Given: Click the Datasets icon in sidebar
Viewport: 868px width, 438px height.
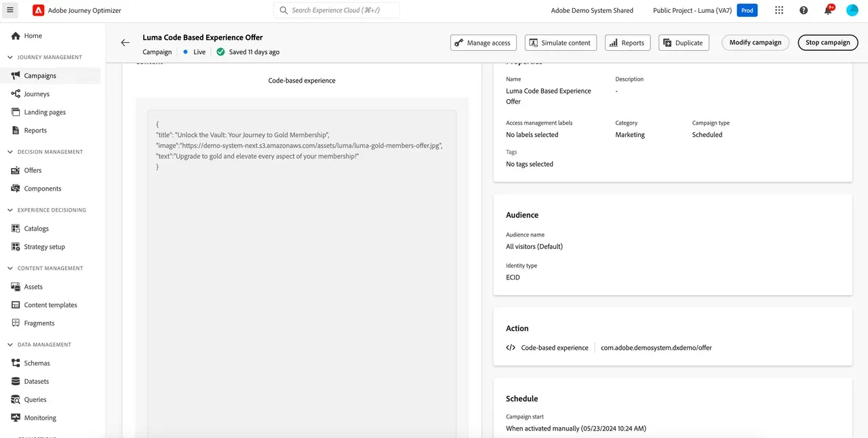Looking at the screenshot, I should coord(16,382).
